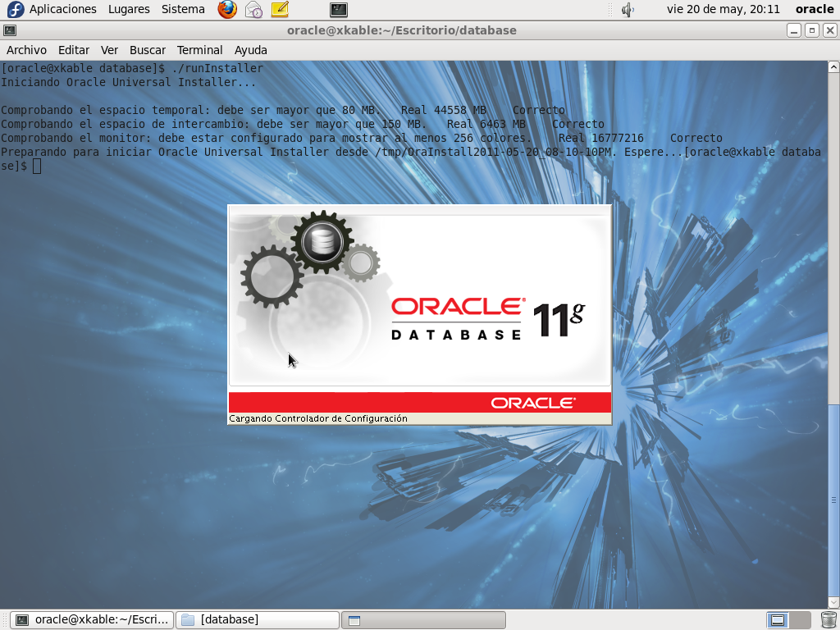Open the Sistema menu
The image size is (840, 630).
click(x=183, y=9)
